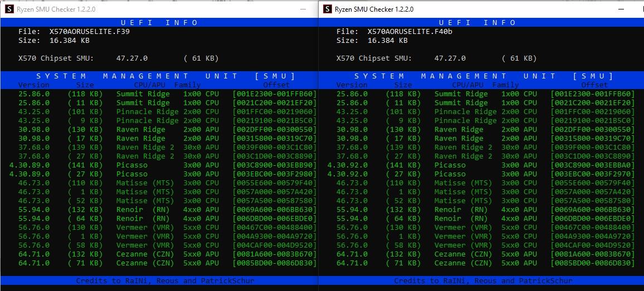Click offset [003C1D00-003C8890] in F39 window
Viewport: 644px width, 291px height.
point(275,156)
